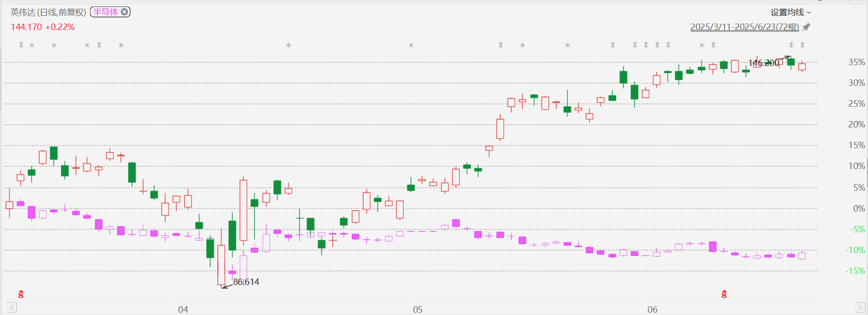Click the green -5% axis label
This screenshot has width=868, height=315.
click(x=857, y=229)
